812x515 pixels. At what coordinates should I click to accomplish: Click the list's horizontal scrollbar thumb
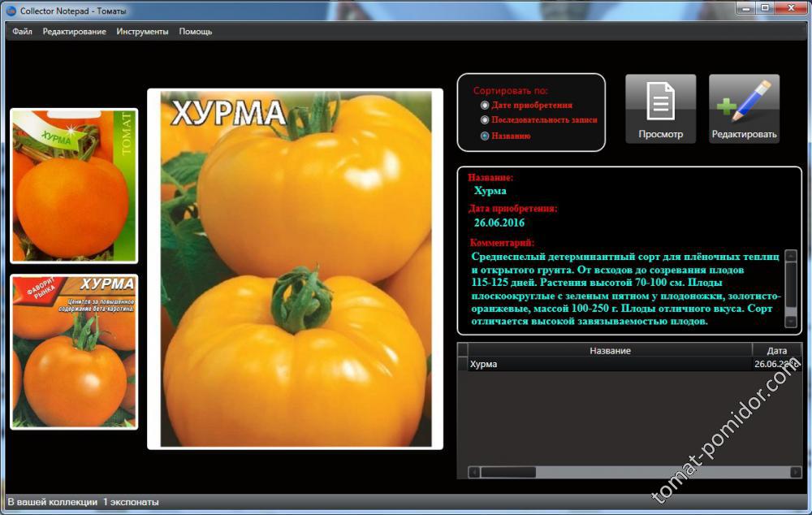click(x=508, y=472)
